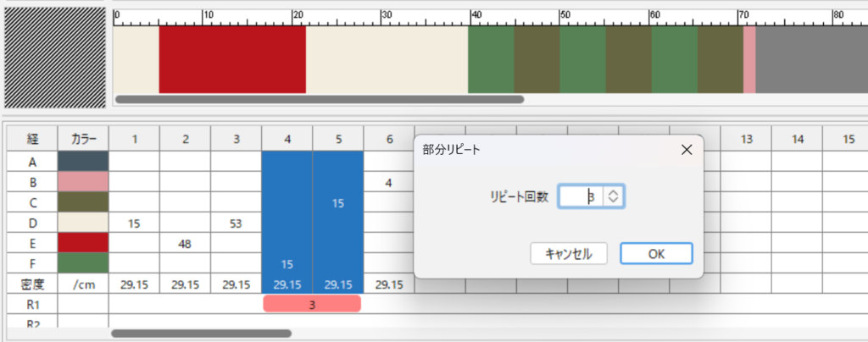Select the 経 header cell
The image size is (868, 342).
coord(32,139)
